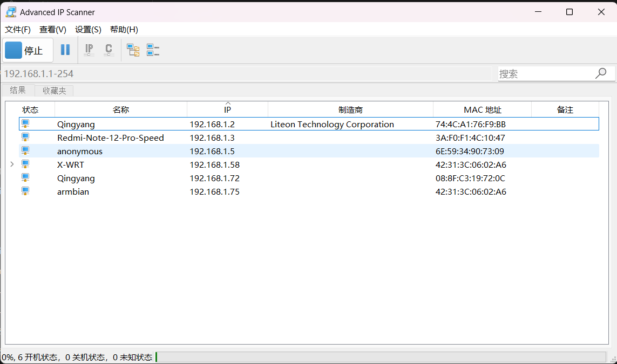The height and width of the screenshot is (364, 617).
Task: Click the 停止 stop scan button
Action: point(28,50)
